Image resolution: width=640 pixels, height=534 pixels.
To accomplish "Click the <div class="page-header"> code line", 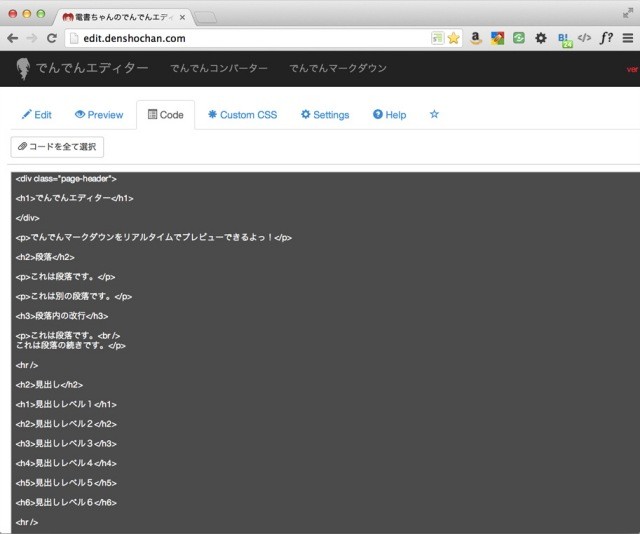I will [66, 178].
